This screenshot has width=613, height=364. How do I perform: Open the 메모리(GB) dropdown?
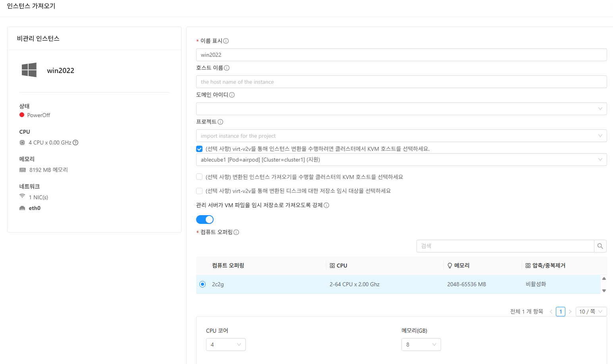click(421, 345)
